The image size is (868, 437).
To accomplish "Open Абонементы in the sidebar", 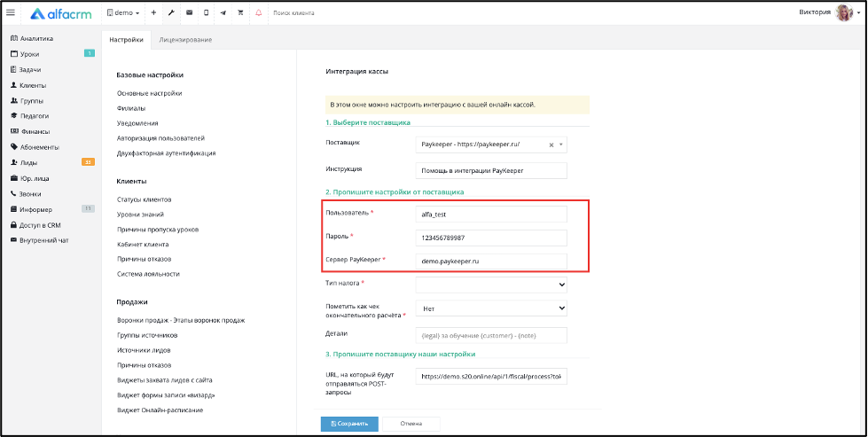I will point(35,147).
